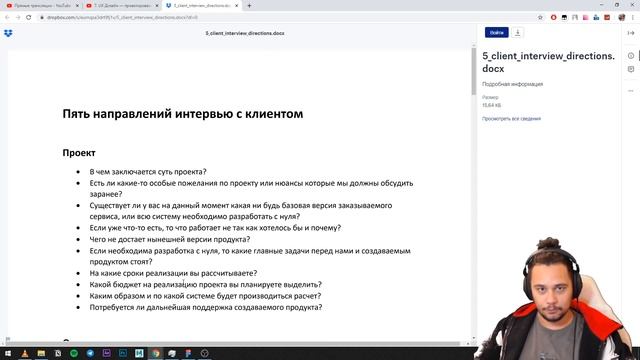This screenshot has height=360, width=640.
Task: Go back to the previous page
Action: 7,18
